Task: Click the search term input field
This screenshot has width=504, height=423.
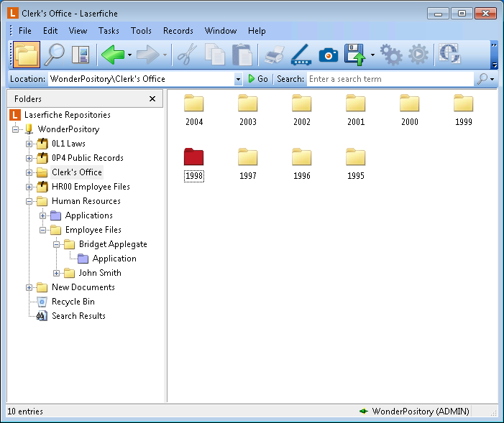Action: [390, 79]
